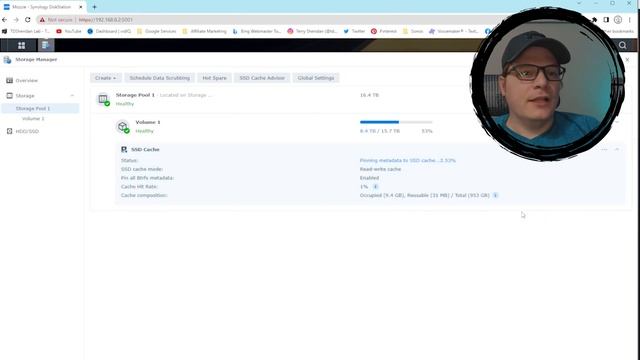
Task: Open the Twitter bookmark
Action: pos(354,31)
